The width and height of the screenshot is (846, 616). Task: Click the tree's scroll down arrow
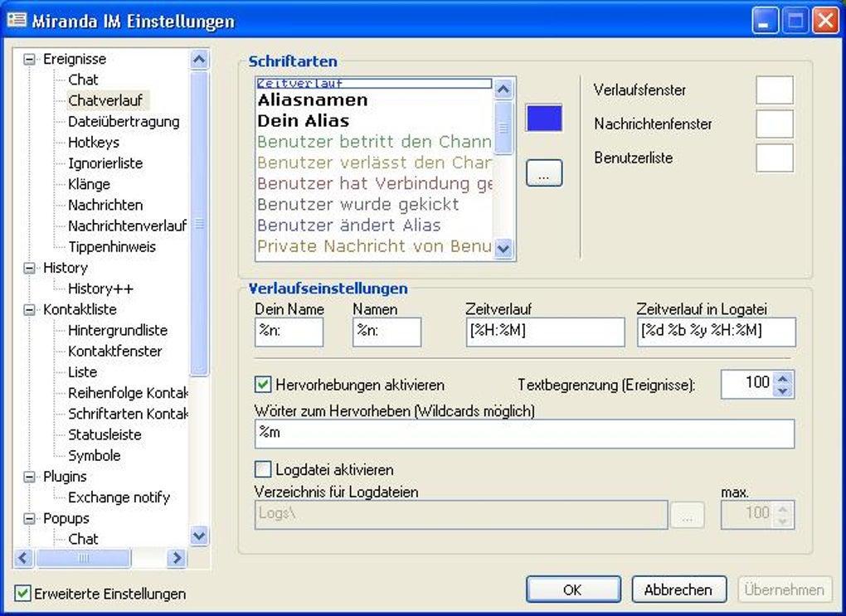[199, 536]
